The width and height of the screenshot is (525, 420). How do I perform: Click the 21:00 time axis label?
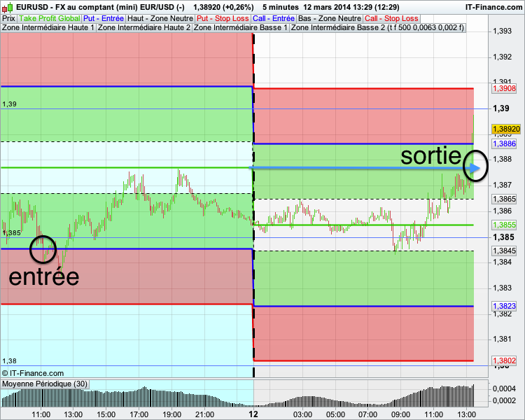(x=204, y=414)
